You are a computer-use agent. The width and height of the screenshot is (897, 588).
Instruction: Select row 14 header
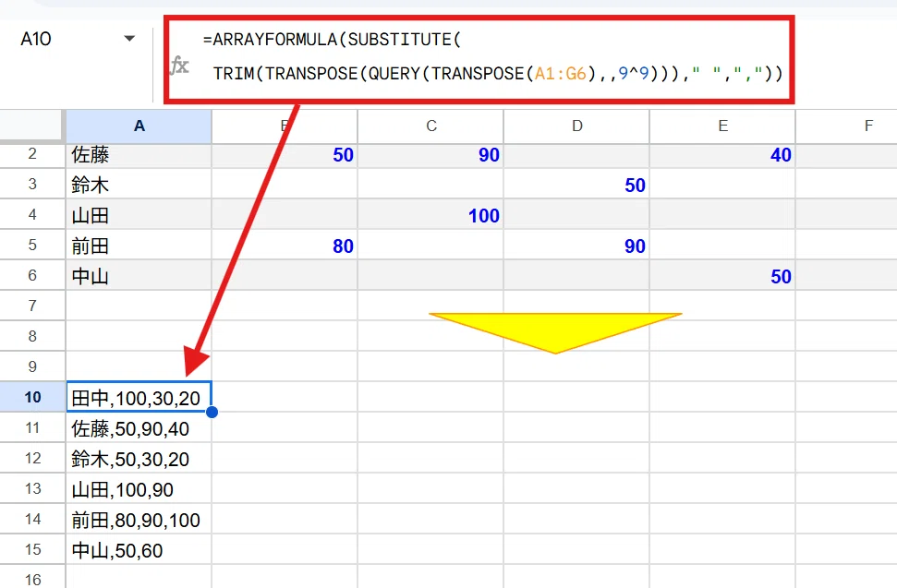coord(32,519)
